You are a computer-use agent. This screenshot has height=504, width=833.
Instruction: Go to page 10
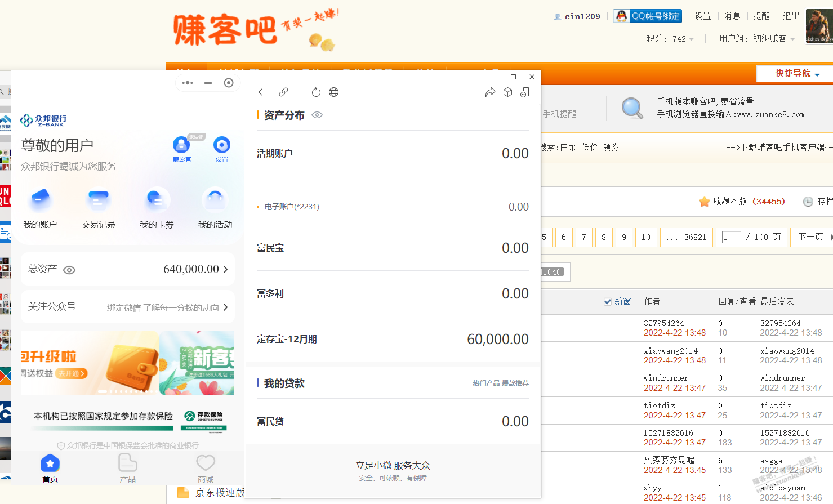[646, 237]
